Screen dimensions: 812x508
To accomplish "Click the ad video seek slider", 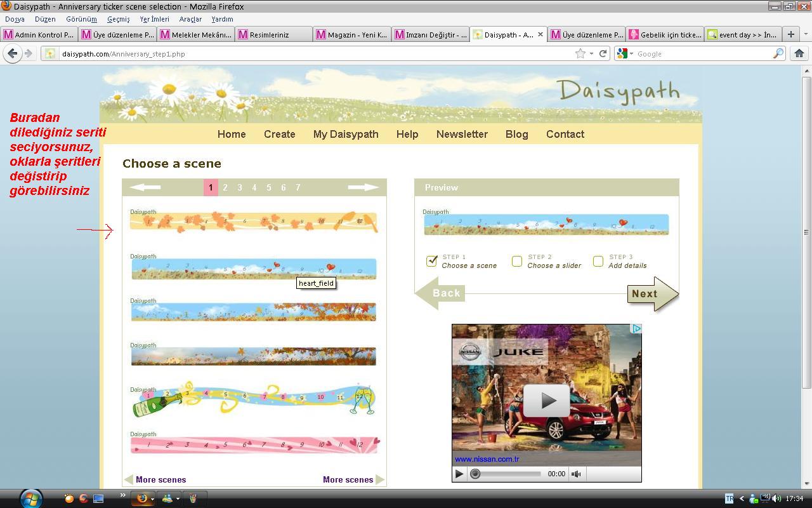I will coord(507,474).
